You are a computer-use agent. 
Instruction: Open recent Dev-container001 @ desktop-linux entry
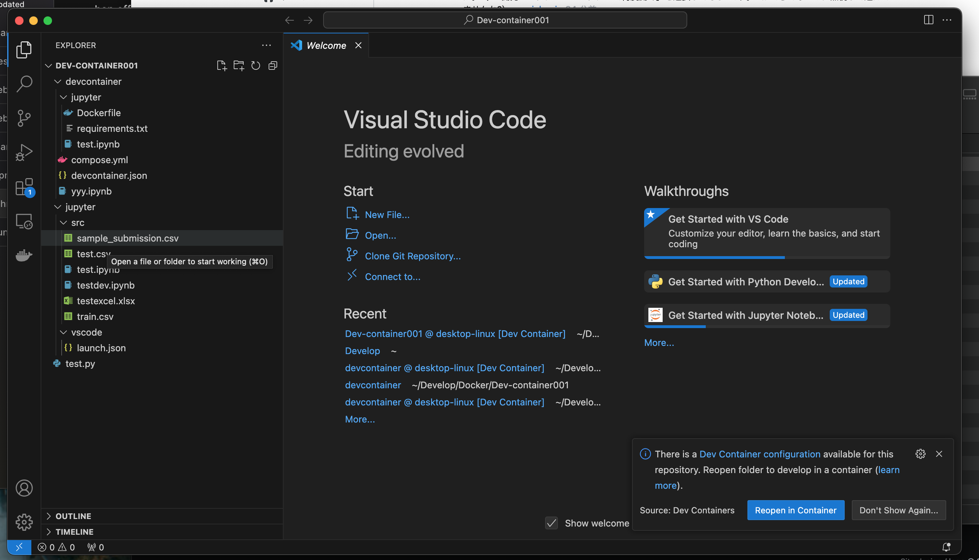[455, 334]
